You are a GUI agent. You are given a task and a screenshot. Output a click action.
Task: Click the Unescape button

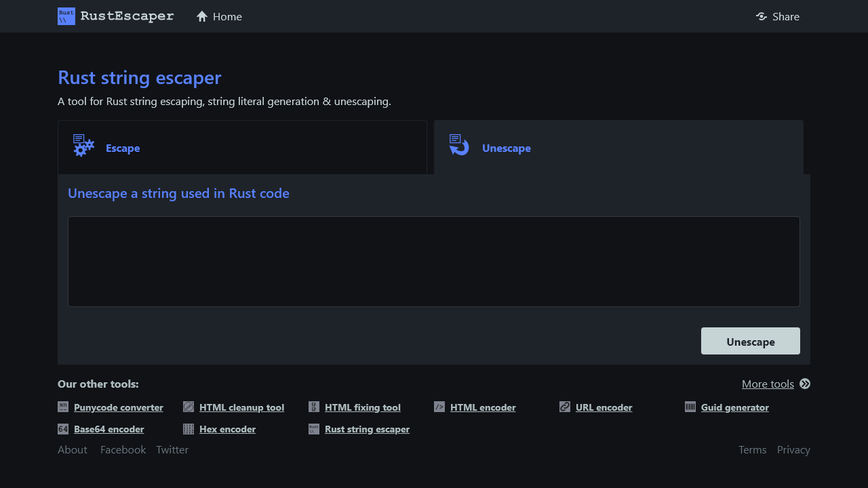click(751, 341)
